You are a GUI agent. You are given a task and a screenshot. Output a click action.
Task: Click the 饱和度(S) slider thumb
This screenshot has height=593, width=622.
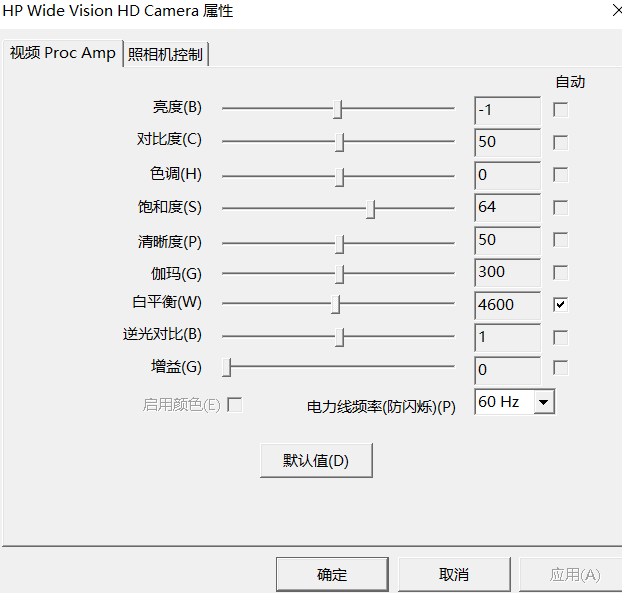[x=370, y=209]
